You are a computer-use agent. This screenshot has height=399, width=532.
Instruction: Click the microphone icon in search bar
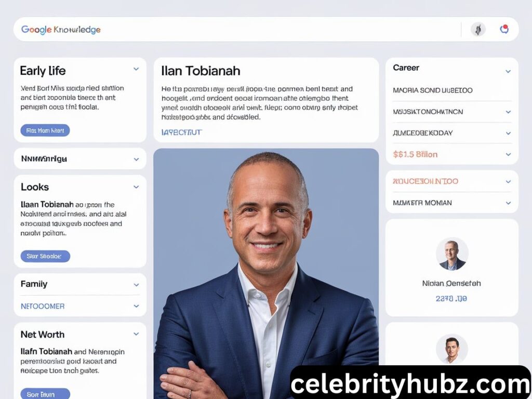click(478, 30)
